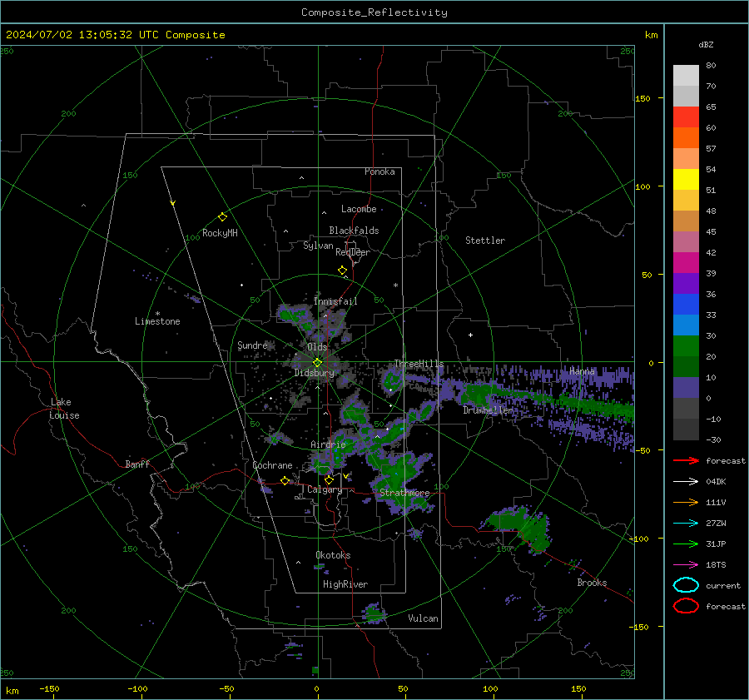749x700 pixels.
Task: Click the Vulcan city label
Action: click(424, 618)
